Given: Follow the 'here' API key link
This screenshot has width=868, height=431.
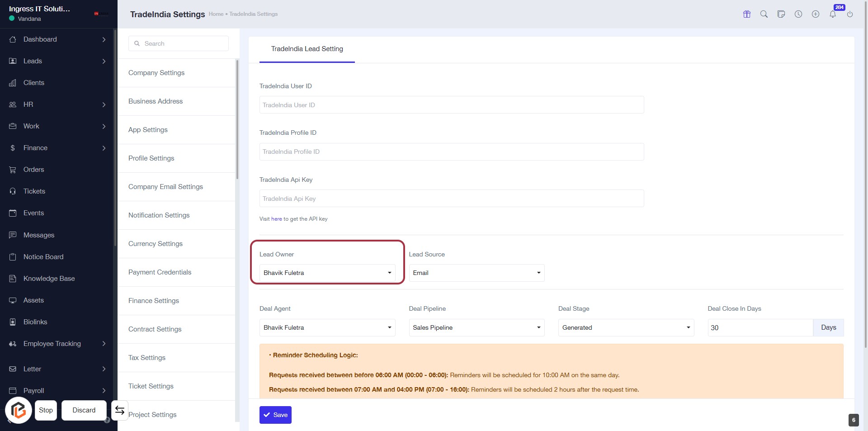Looking at the screenshot, I should pyautogui.click(x=276, y=219).
